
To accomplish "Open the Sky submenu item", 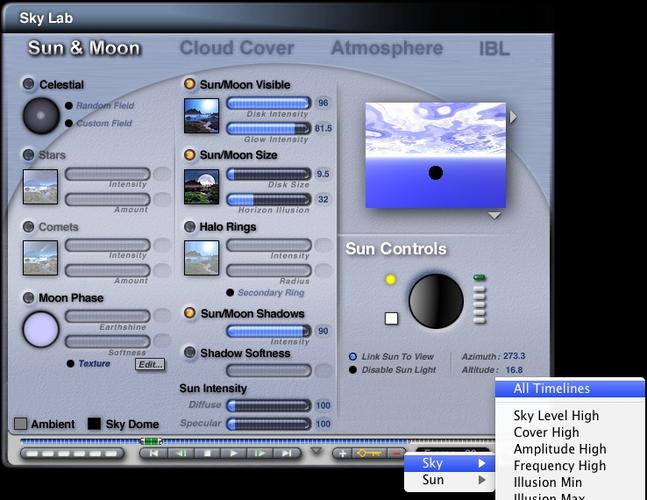I will tap(449, 463).
